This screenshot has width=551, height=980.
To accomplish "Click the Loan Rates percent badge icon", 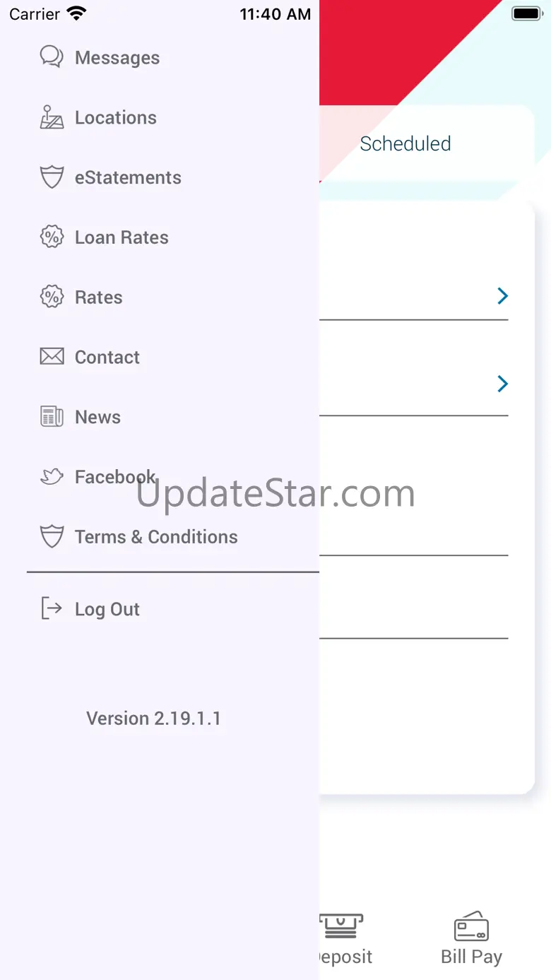I will point(52,237).
